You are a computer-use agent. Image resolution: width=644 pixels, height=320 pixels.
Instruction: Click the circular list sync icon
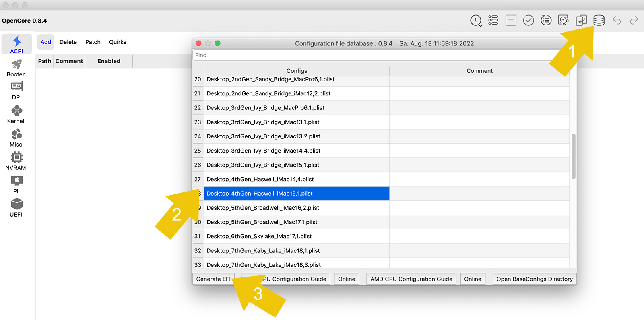[546, 20]
